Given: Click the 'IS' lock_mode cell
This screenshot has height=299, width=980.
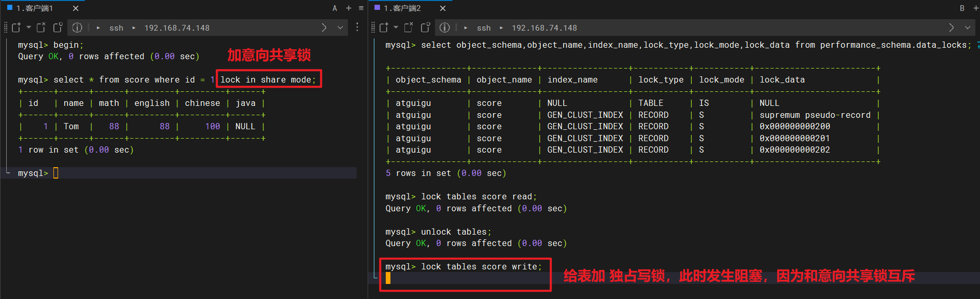Looking at the screenshot, I should coord(704,103).
